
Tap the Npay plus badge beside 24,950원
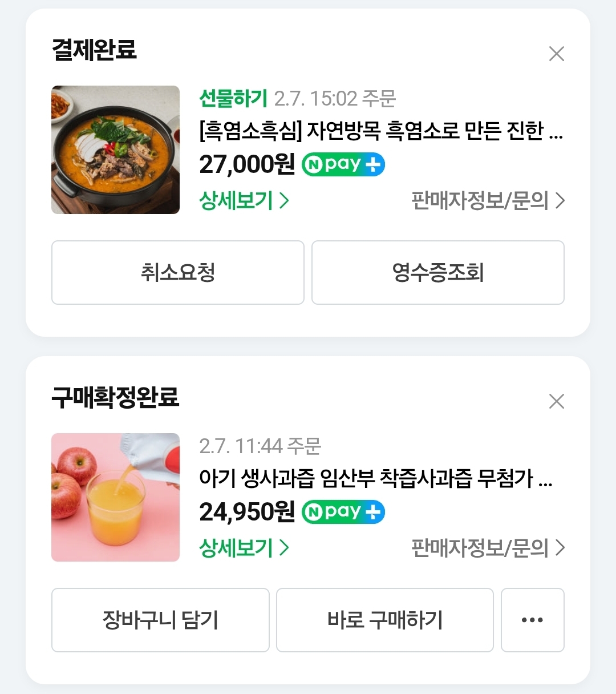343,511
